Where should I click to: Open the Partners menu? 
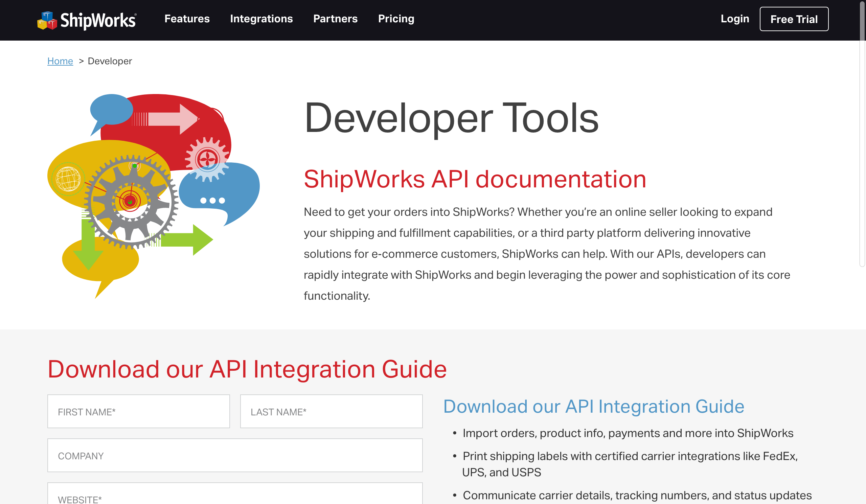coord(335,19)
